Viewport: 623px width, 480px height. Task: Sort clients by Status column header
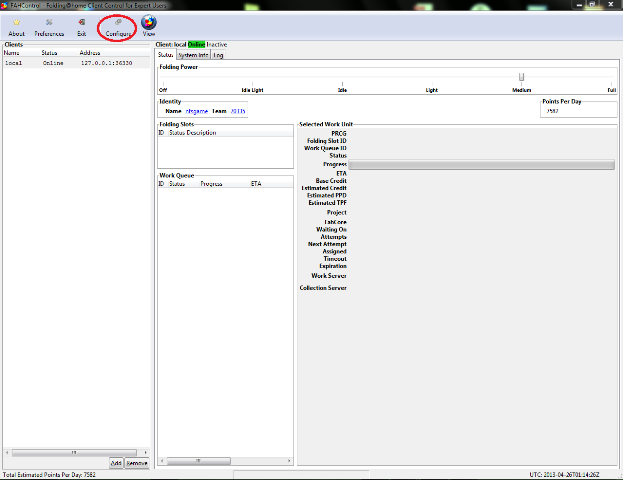pyautogui.click(x=49, y=52)
